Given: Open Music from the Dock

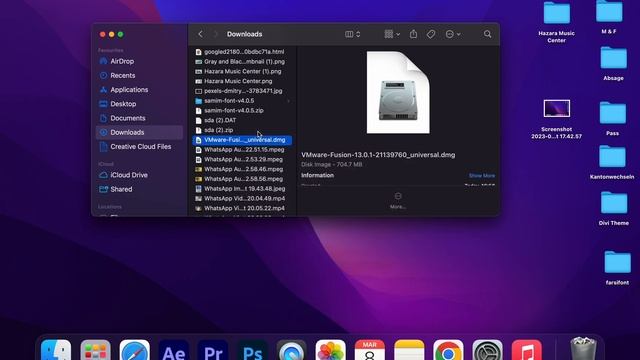Looking at the screenshot, I should 527,350.
